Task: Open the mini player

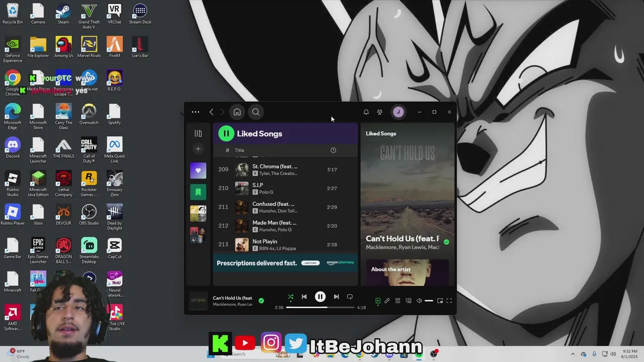Action: 440,301
